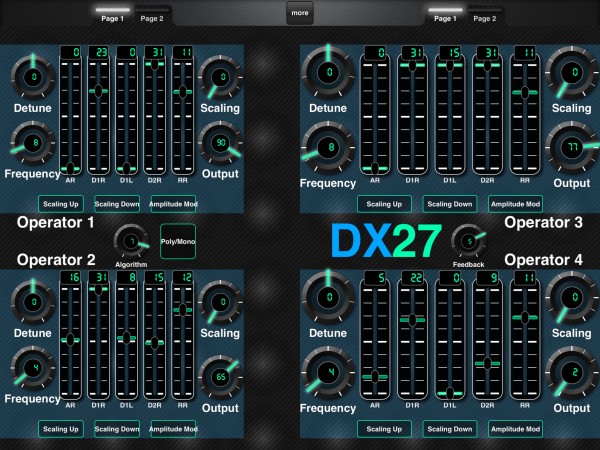This screenshot has height=450, width=600.
Task: Click Operator 2 Output knob showing 65
Action: pos(220,377)
